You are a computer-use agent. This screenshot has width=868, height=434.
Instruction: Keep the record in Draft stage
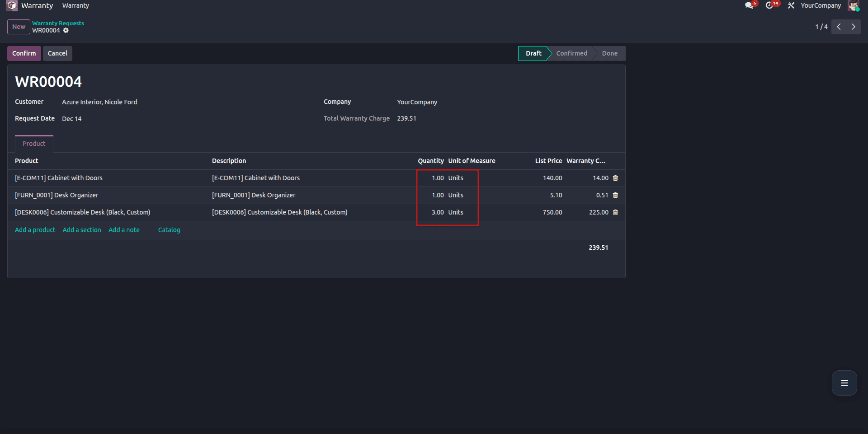coord(533,53)
